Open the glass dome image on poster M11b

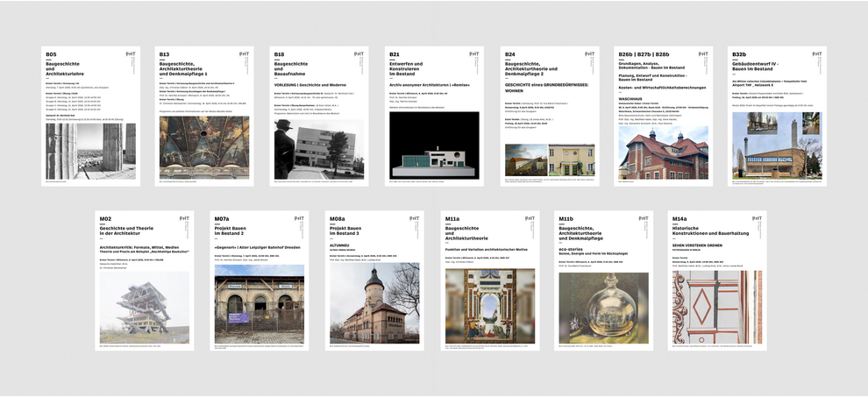(x=602, y=308)
